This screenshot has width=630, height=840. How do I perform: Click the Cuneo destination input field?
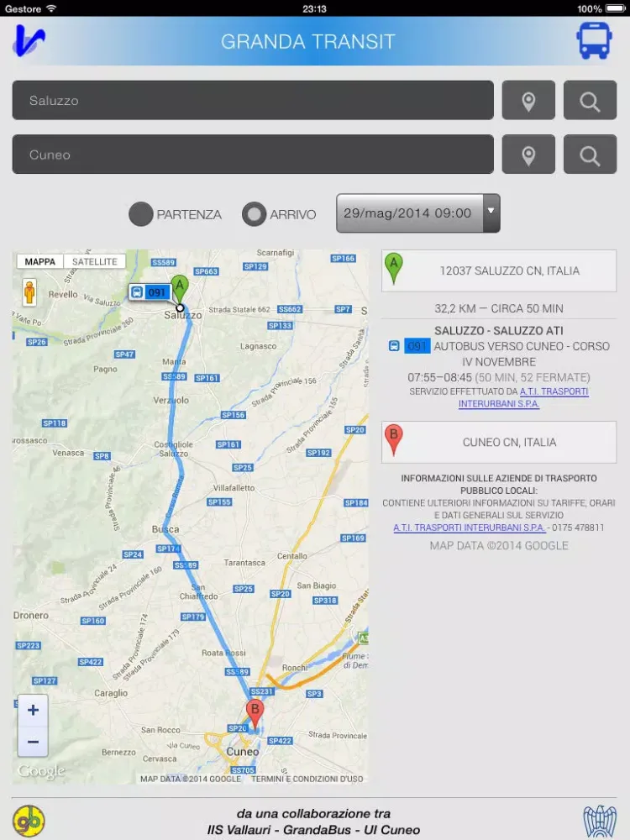click(x=253, y=155)
